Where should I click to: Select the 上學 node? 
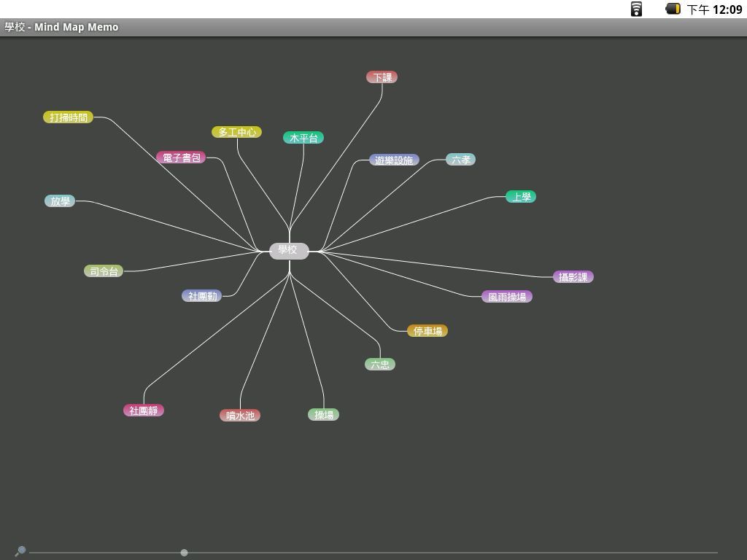point(521,197)
